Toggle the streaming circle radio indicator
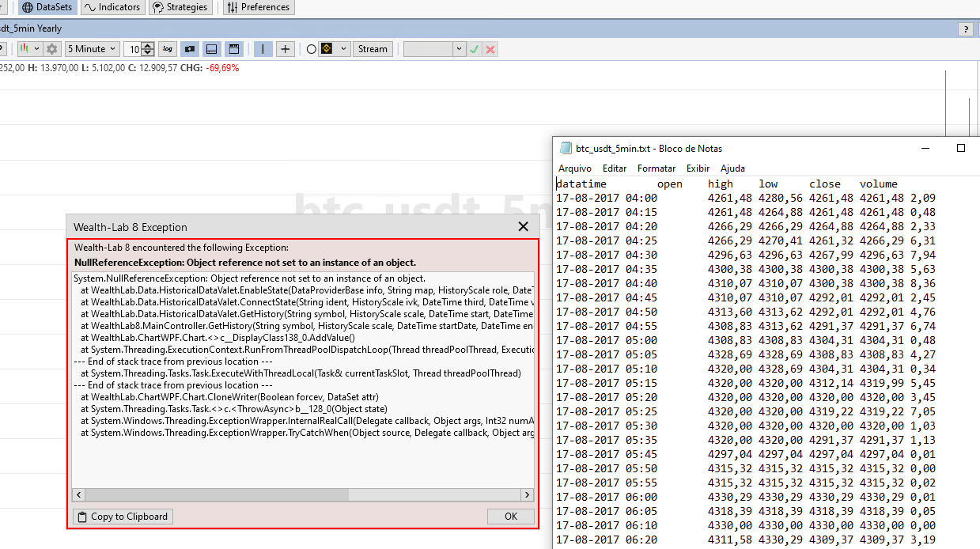The image size is (980, 549). pyautogui.click(x=311, y=49)
